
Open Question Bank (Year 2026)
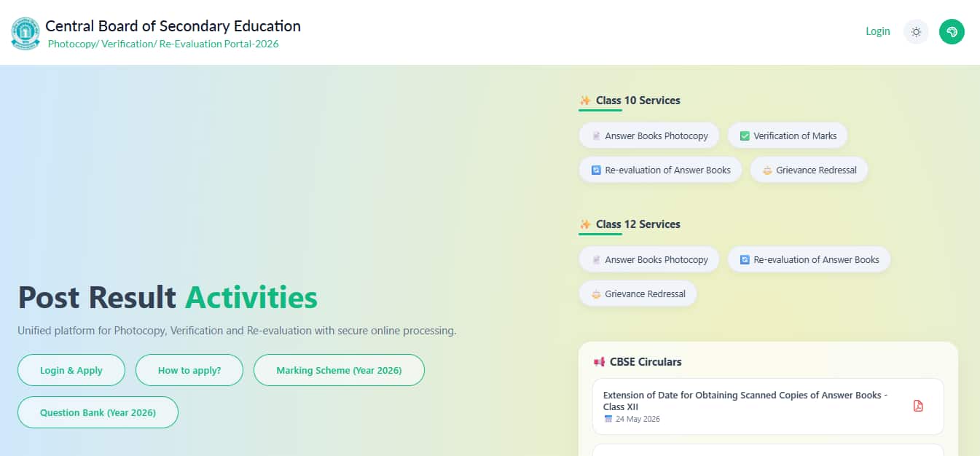[98, 412]
